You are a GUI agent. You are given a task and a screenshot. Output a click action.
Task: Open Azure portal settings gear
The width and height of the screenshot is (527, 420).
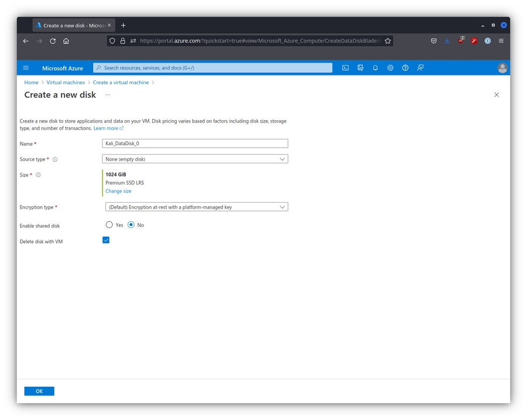coord(391,68)
